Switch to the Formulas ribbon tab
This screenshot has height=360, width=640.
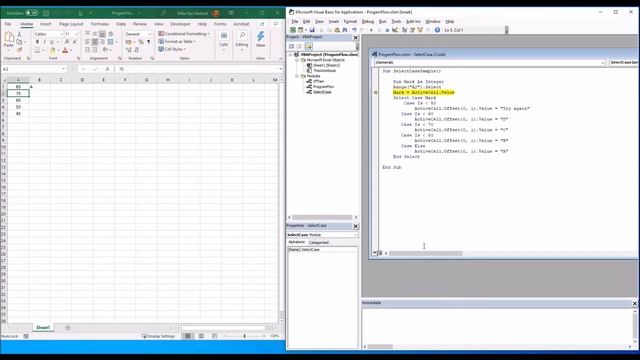tap(100, 24)
